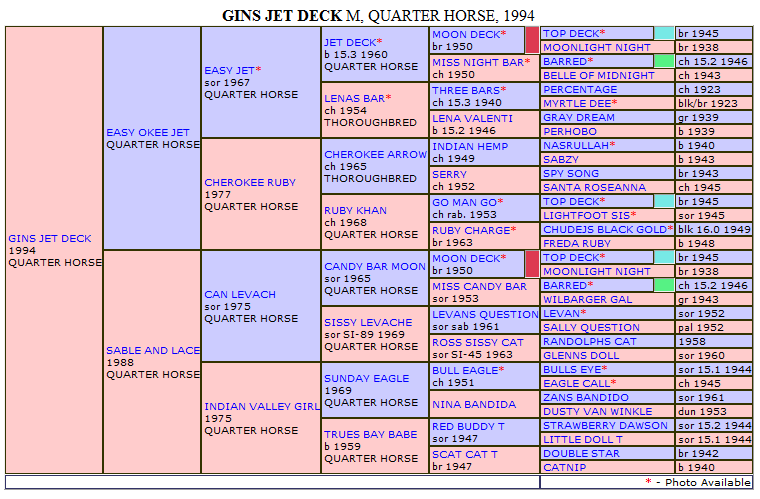Click the LEVAN link

click(x=561, y=314)
